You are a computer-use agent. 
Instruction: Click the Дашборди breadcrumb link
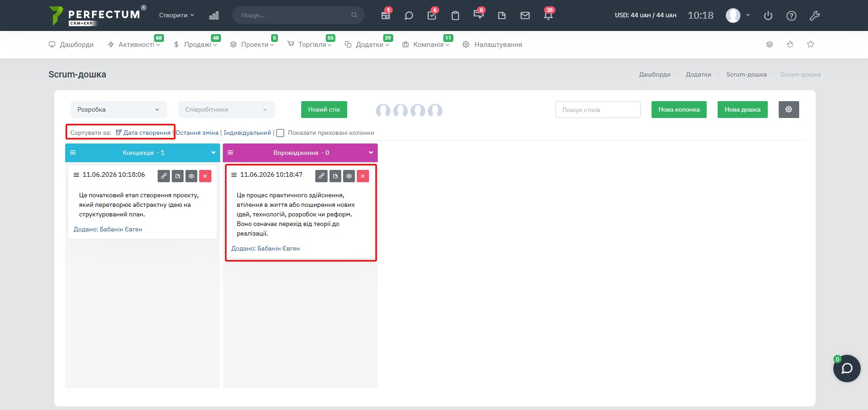pyautogui.click(x=655, y=74)
